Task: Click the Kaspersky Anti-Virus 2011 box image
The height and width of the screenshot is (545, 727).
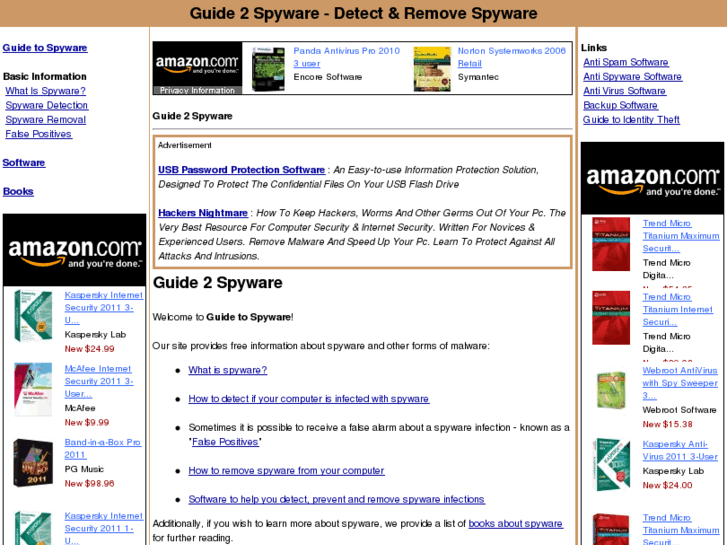Action: [611, 464]
